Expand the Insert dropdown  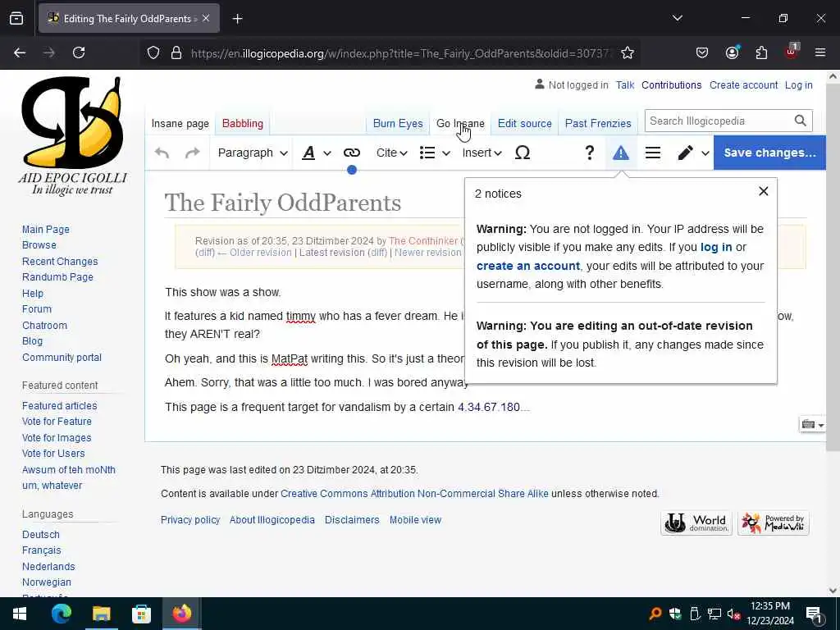point(482,153)
